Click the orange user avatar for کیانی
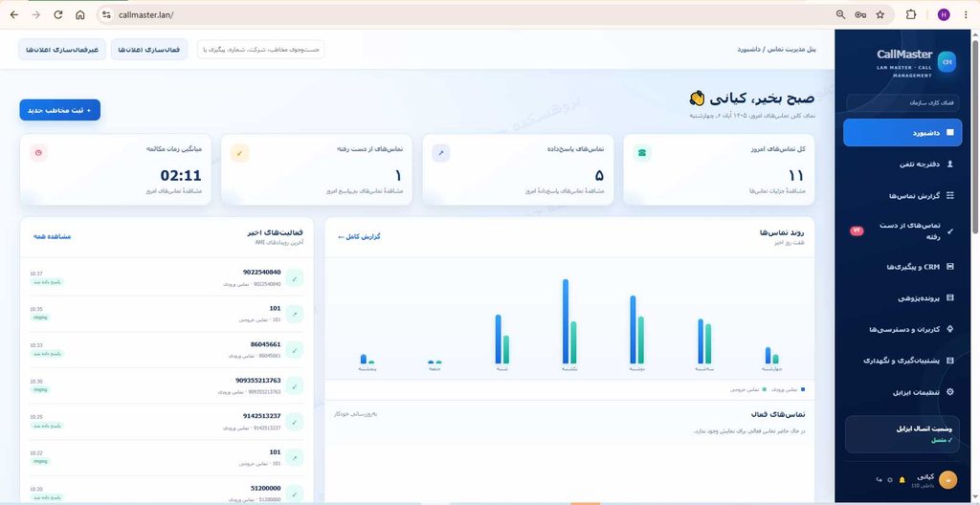 click(947, 479)
